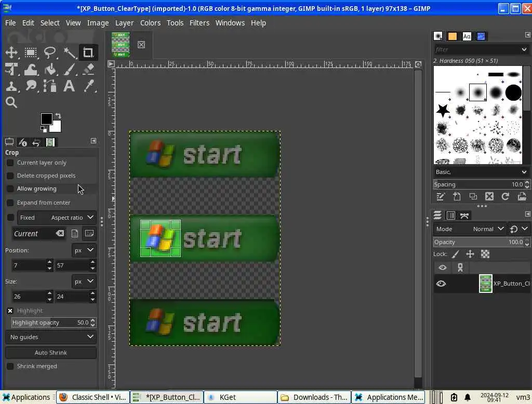The height and width of the screenshot is (404, 532).
Task: Clear the Current aspect ratio field
Action: click(x=60, y=233)
